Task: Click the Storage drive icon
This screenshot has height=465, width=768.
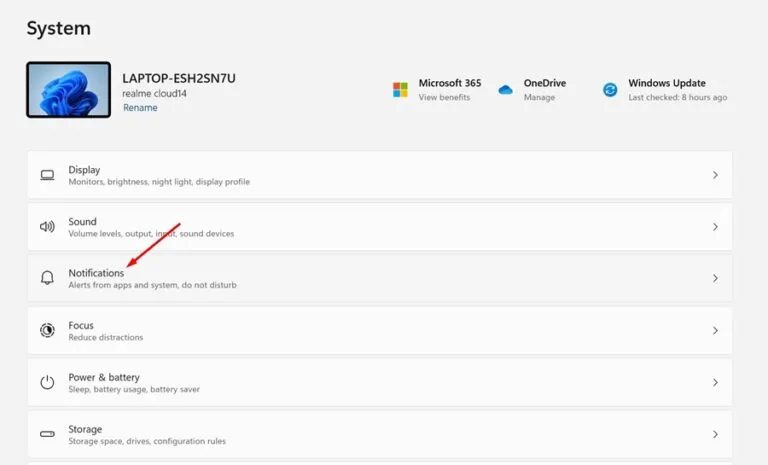Action: [47, 434]
